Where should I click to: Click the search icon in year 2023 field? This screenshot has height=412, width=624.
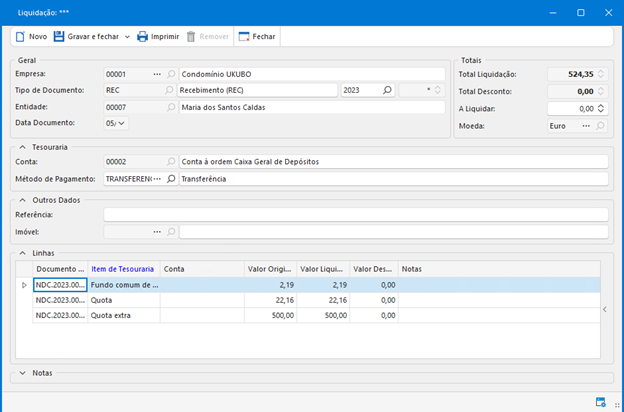387,90
